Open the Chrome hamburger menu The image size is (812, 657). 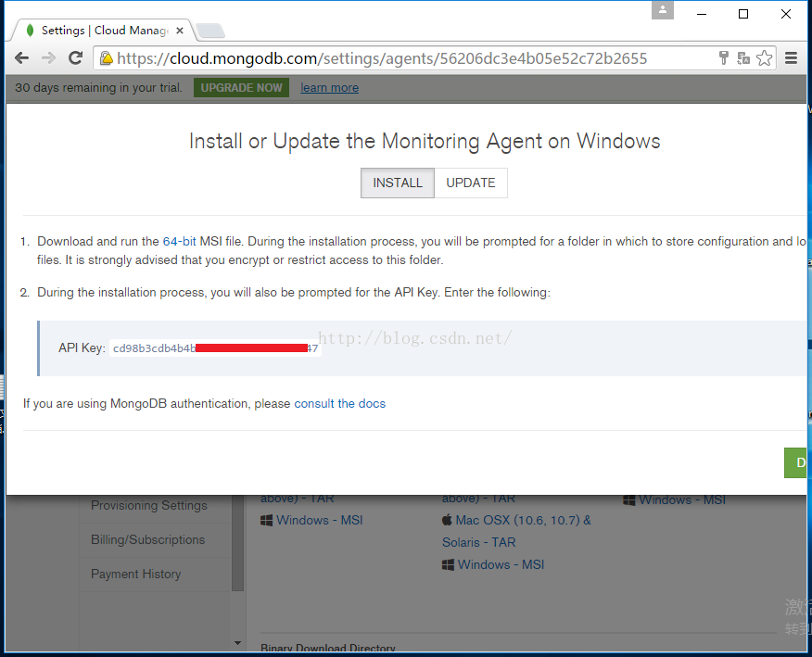click(x=791, y=58)
